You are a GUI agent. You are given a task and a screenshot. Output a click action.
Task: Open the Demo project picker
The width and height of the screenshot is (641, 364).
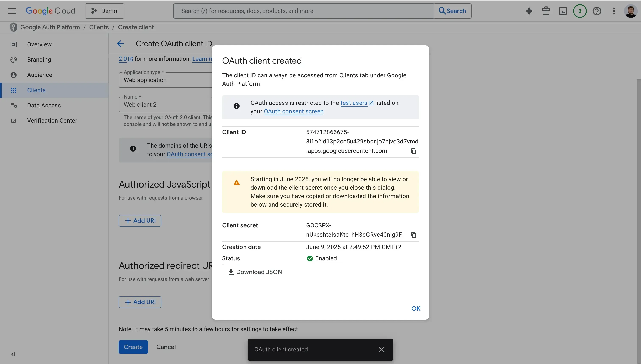pyautogui.click(x=104, y=11)
